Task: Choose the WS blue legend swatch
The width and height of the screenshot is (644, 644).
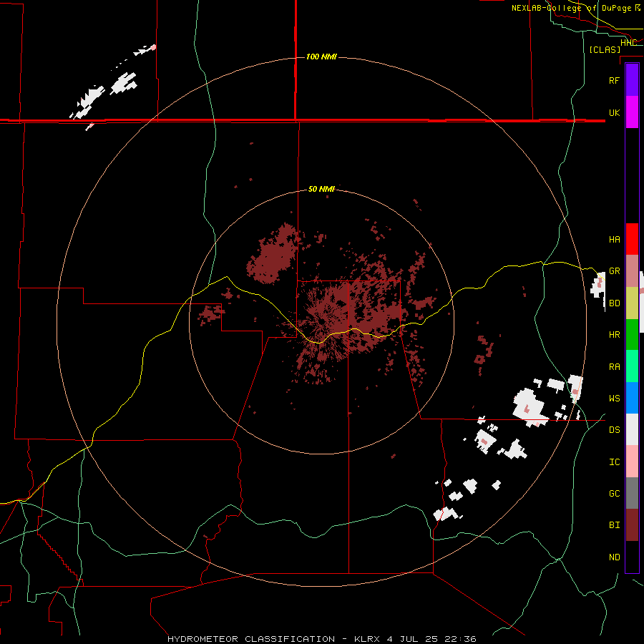Action: 632,398
